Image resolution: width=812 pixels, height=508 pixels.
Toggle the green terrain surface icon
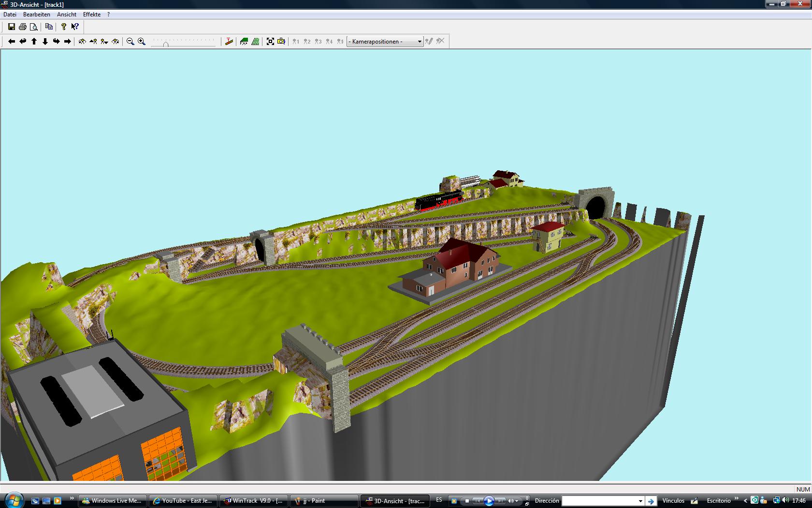[244, 42]
